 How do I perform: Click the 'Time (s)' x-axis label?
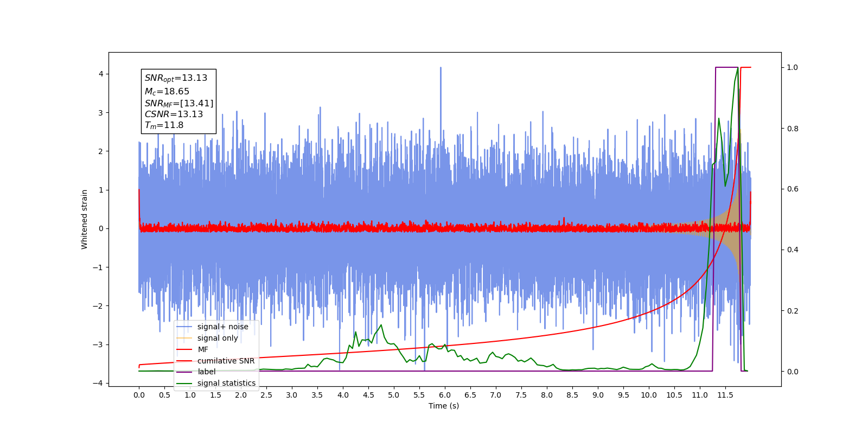(444, 406)
